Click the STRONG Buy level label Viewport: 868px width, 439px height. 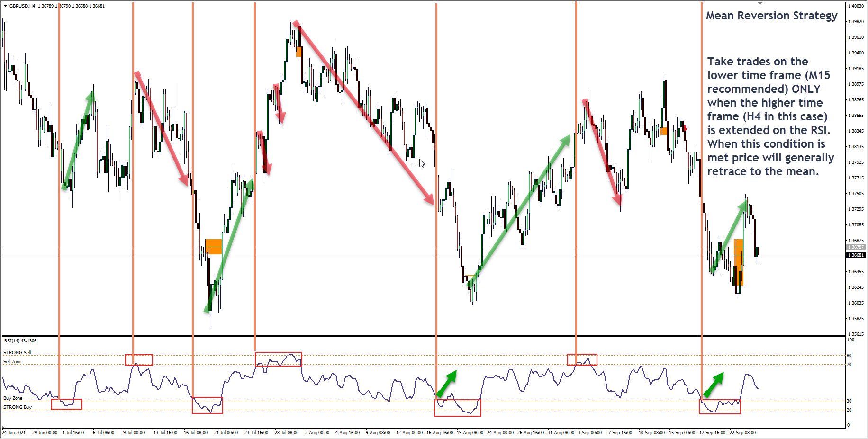click(x=18, y=407)
